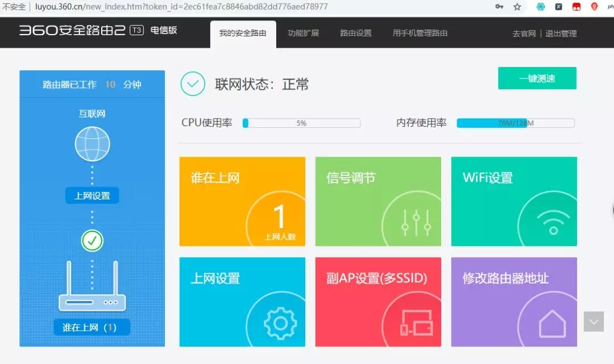
Task: Click the router device icon in sidebar
Action: [92, 303]
